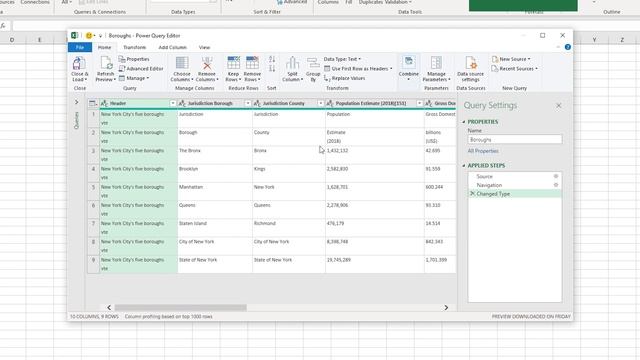The width and height of the screenshot is (640, 360).
Task: Click column Y header in Excel sheet
Action: click(x=594, y=40)
